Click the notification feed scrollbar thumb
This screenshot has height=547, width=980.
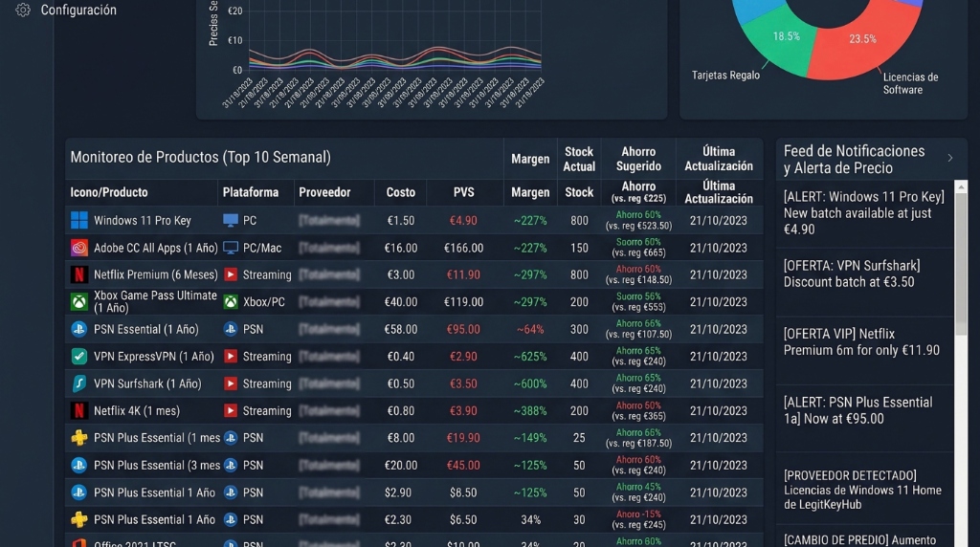pyautogui.click(x=961, y=264)
